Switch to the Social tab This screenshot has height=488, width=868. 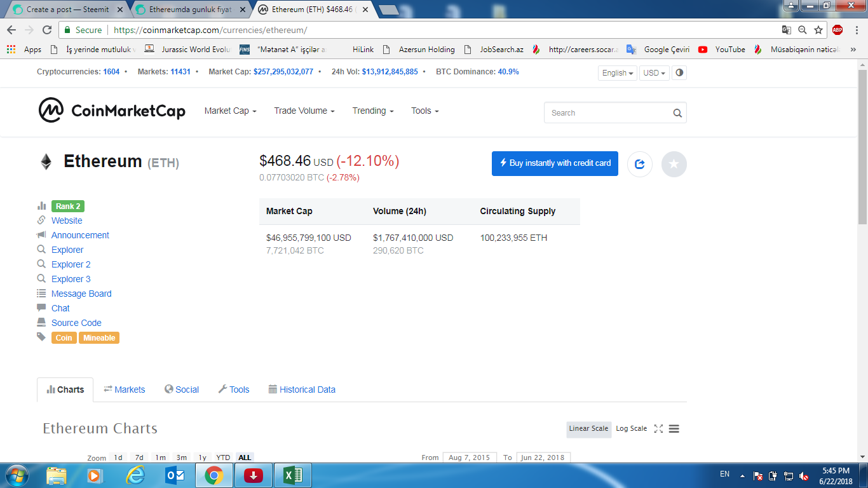182,390
